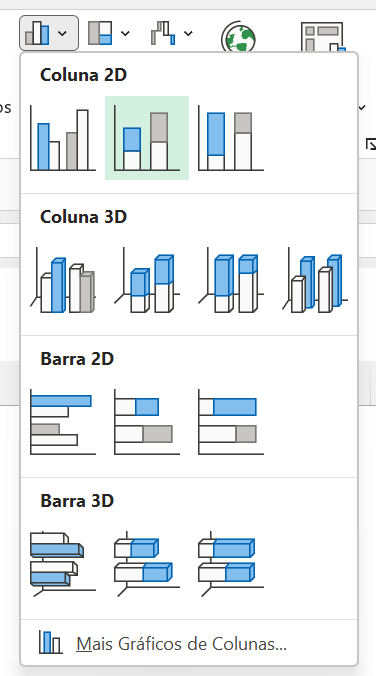
Task: Select the 3D 100% stacked column chart
Action: click(x=231, y=280)
